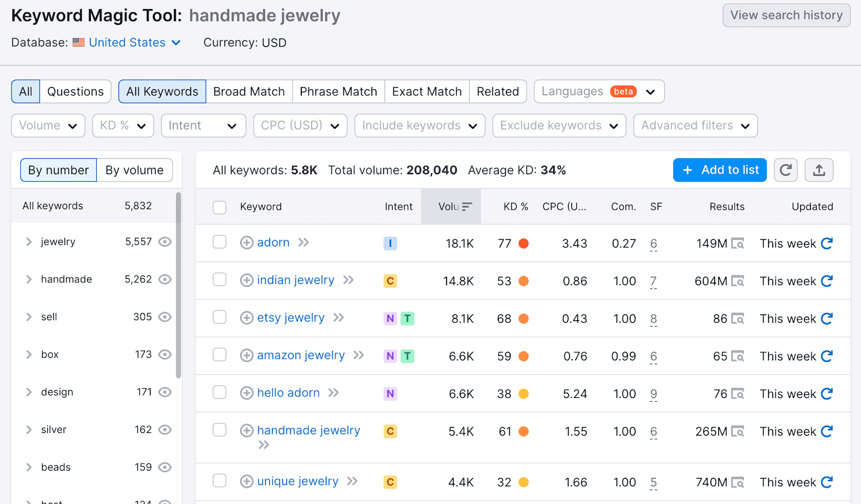Screen dimensions: 861x504
Task: Open the Volume filter dropdown
Action: pos(48,125)
